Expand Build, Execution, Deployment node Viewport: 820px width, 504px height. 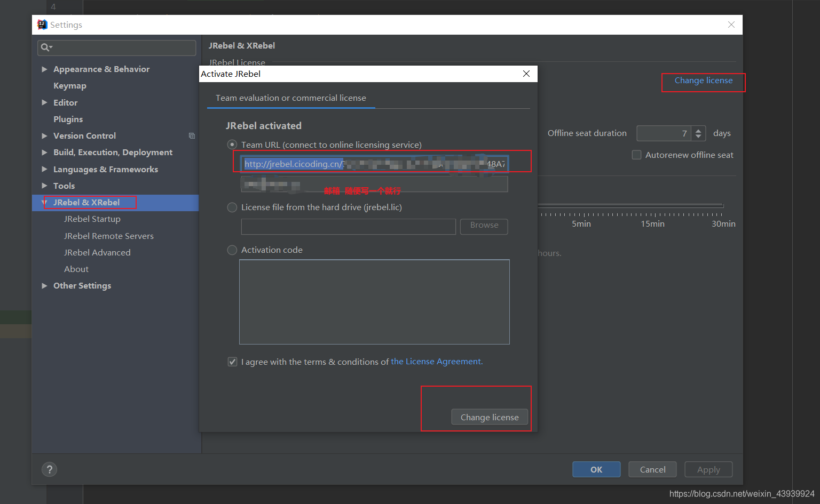[44, 152]
